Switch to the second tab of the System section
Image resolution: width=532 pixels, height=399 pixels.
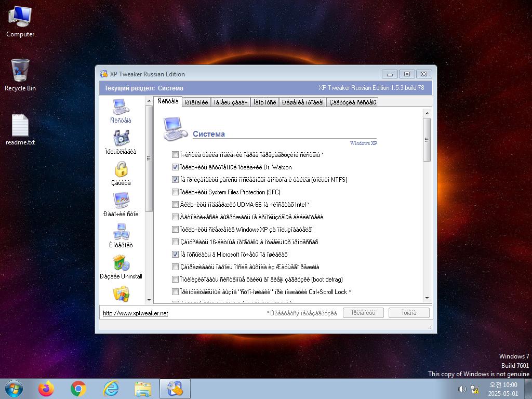click(196, 102)
